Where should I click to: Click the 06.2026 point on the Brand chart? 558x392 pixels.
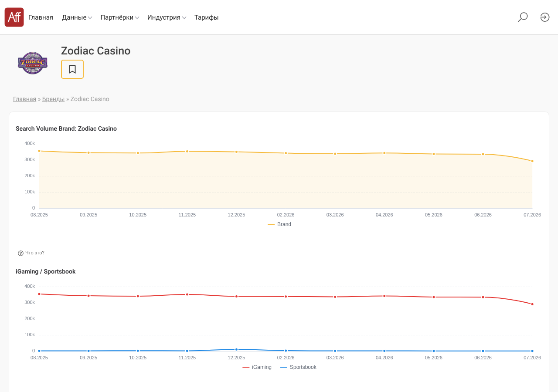pos(483,154)
